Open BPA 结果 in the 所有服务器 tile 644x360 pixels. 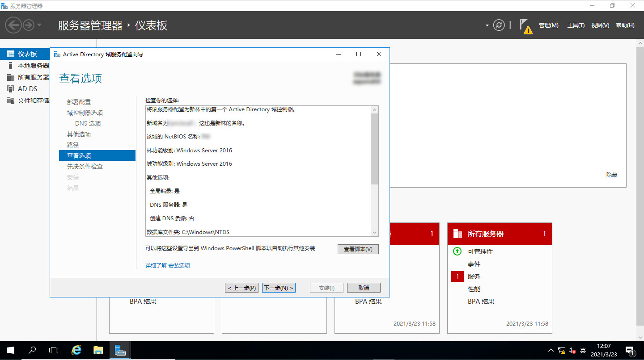(x=481, y=301)
